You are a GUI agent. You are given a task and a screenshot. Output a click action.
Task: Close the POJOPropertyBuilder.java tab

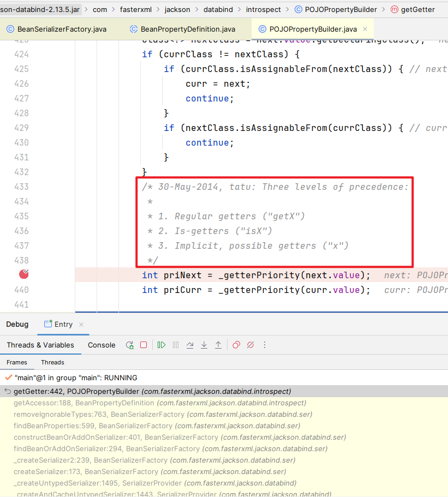[x=365, y=29]
